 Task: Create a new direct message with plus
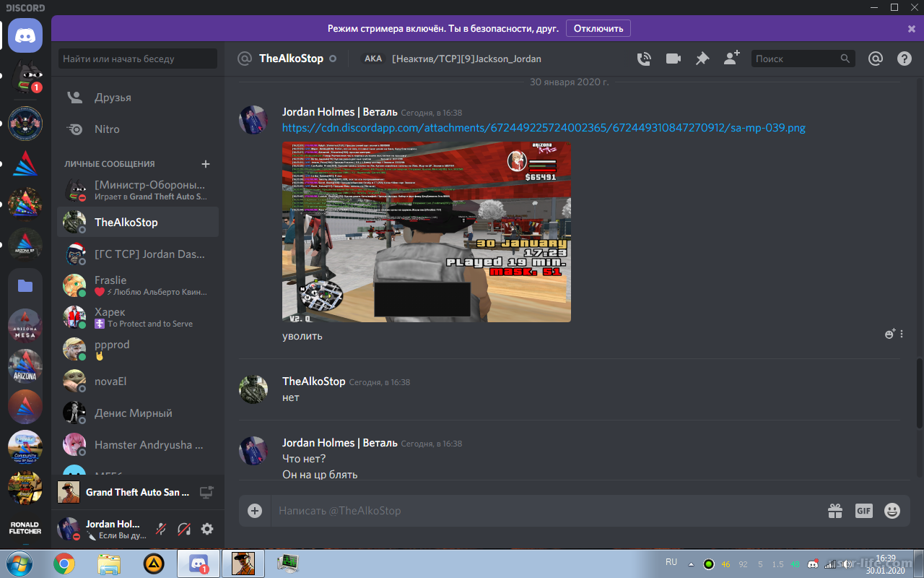tap(206, 164)
